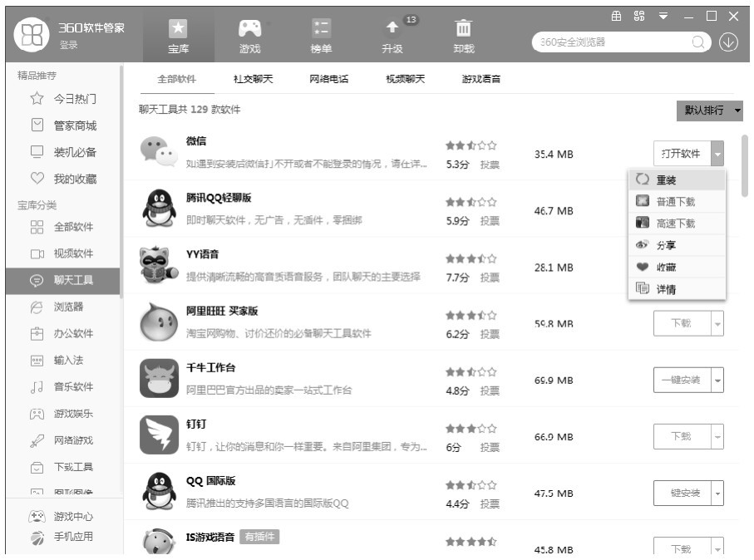
Task: Click the software list vertical scrollbar
Action: [x=745, y=166]
